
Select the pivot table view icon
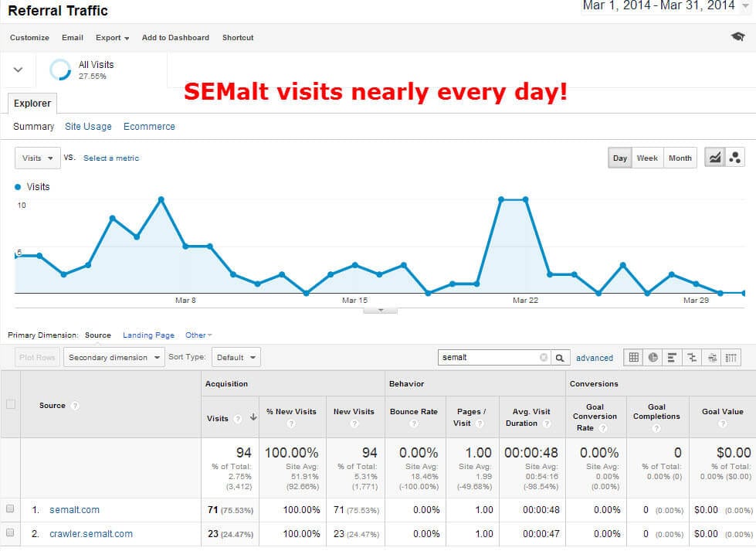click(731, 358)
